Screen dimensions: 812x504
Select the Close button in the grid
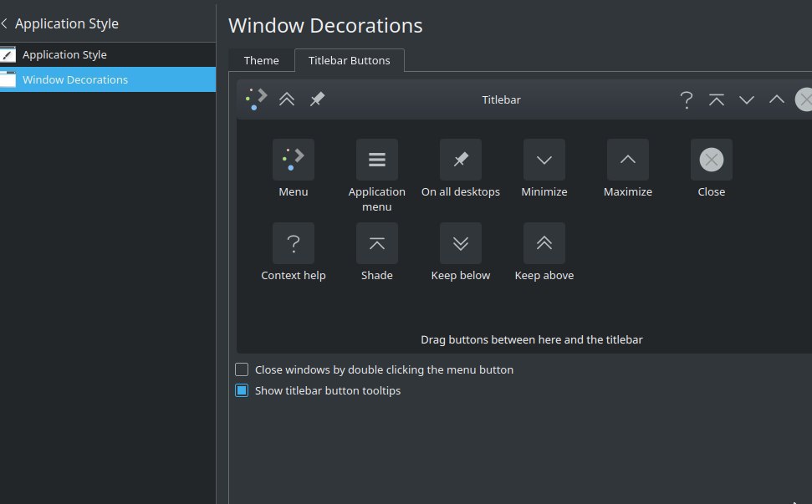[712, 160]
